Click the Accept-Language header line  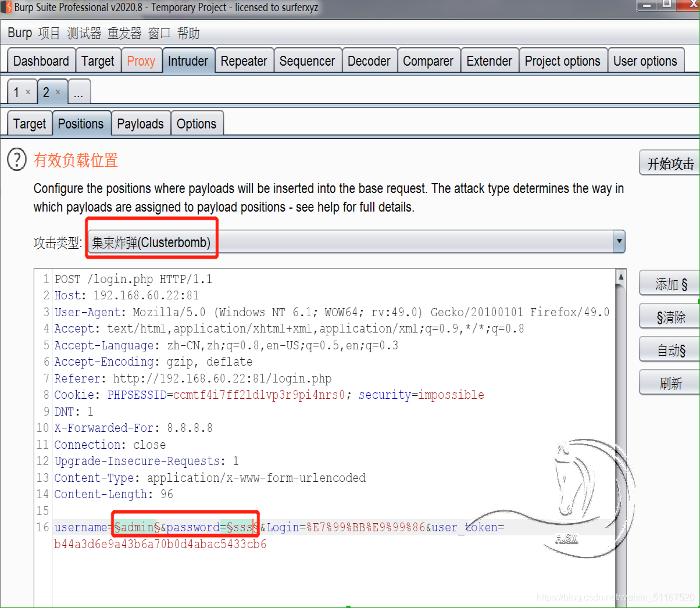click(226, 345)
